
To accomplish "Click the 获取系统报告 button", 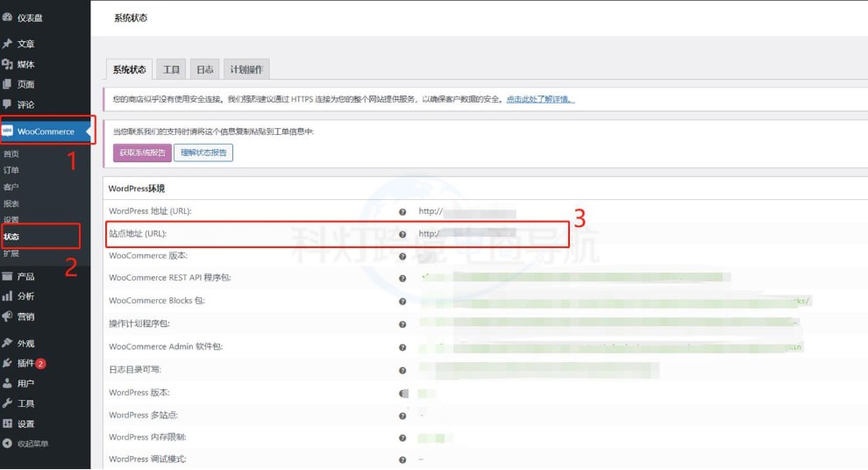I will 142,153.
